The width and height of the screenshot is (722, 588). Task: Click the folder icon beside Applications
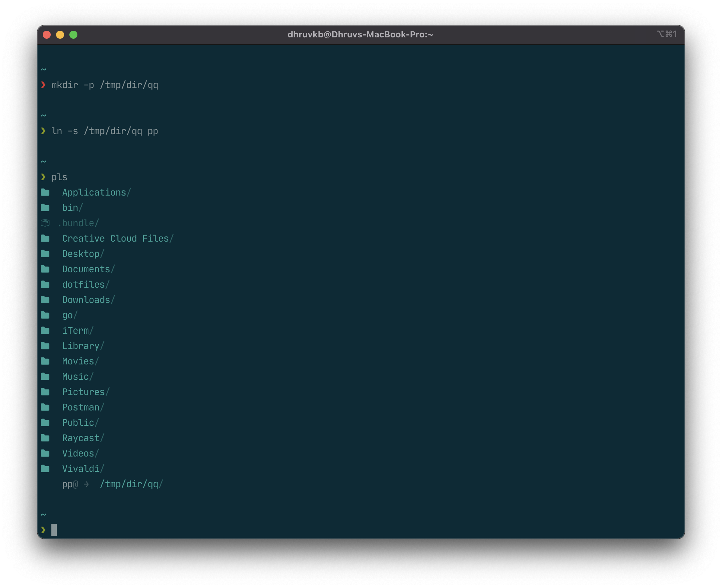click(x=45, y=193)
